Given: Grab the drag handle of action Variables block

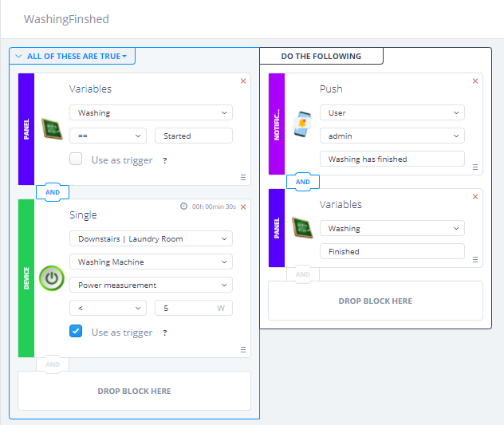Looking at the screenshot, I should [x=475, y=259].
